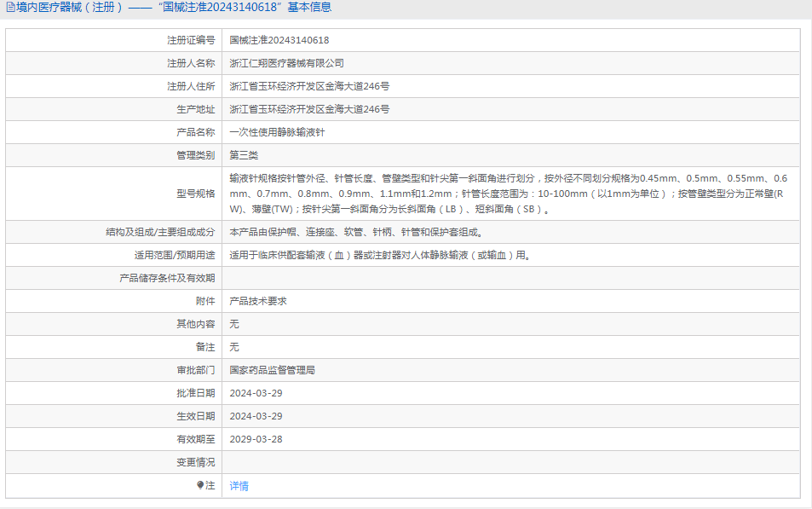
Task: Click the 适用范围/预期用途 label
Action: [x=175, y=255]
